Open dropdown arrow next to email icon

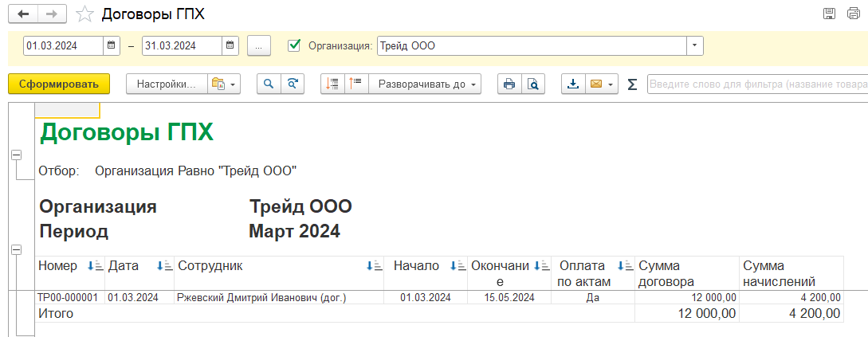[611, 84]
